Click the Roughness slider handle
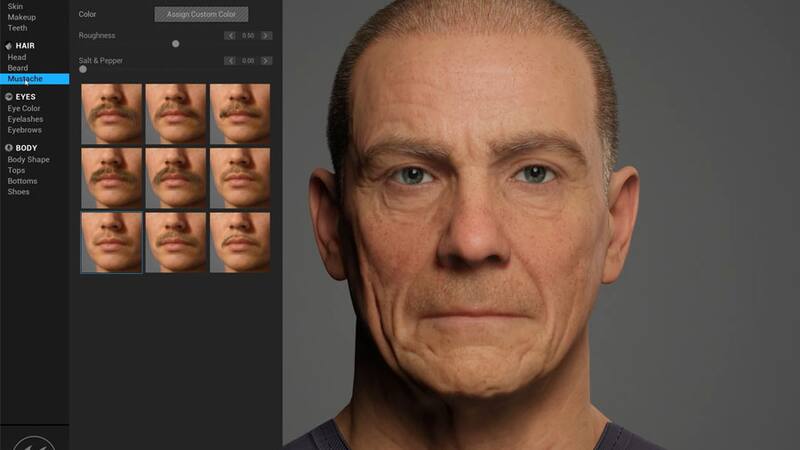800x450 pixels. click(176, 44)
